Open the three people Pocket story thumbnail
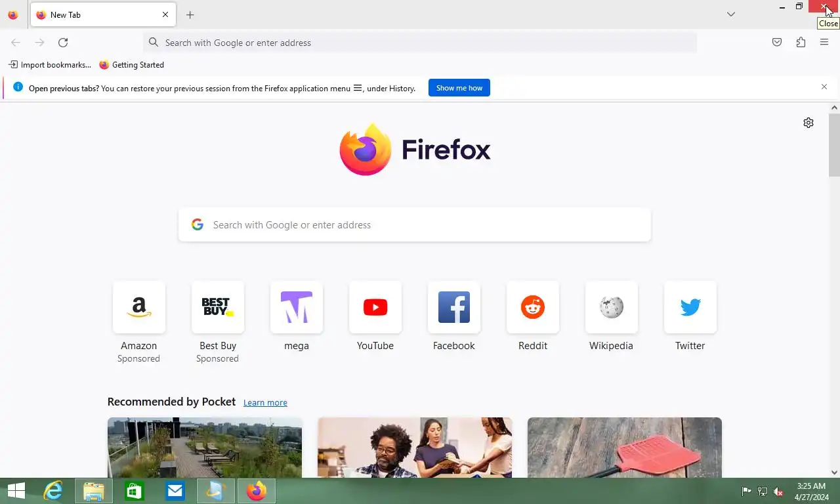The width and height of the screenshot is (840, 504). (x=415, y=448)
